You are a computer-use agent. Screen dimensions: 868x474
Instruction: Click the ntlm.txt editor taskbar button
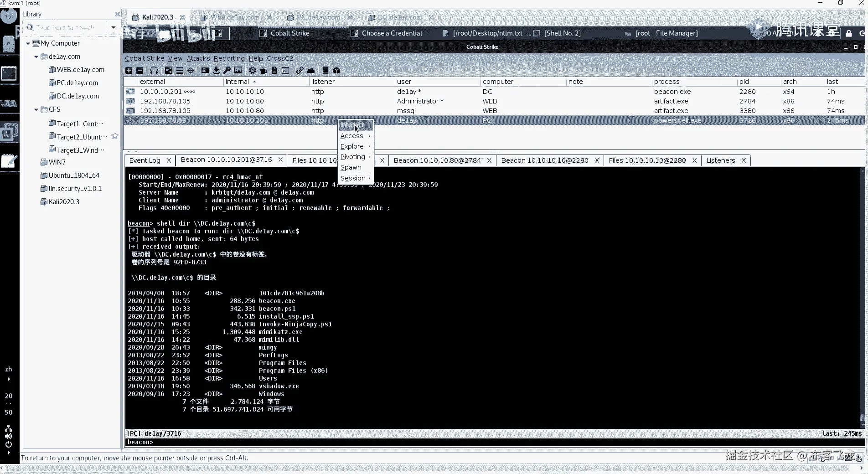486,33
